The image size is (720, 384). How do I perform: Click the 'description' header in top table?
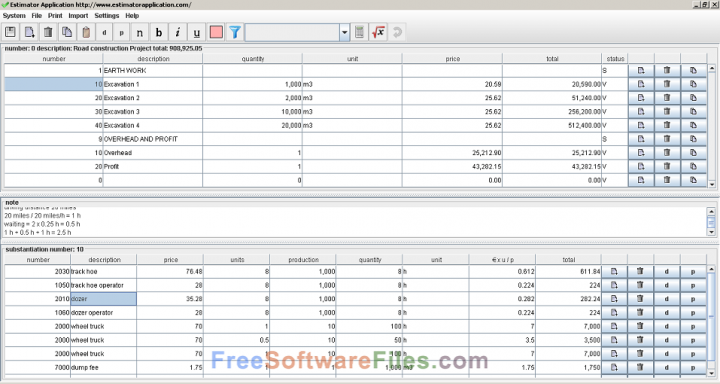(153, 59)
